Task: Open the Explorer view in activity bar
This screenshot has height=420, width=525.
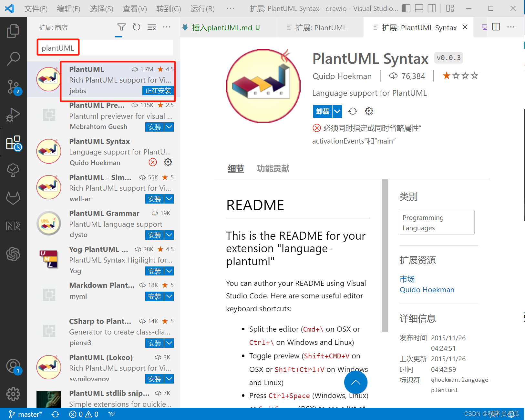Action: (x=13, y=31)
